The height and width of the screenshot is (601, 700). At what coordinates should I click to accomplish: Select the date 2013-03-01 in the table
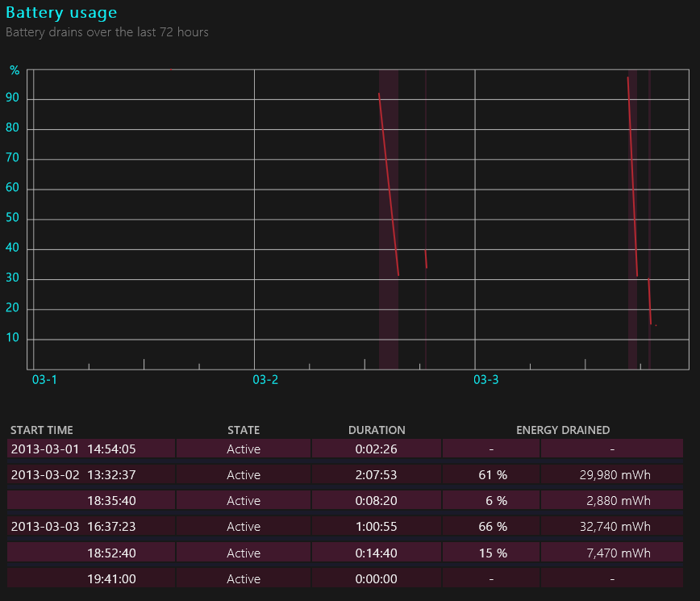(x=45, y=449)
